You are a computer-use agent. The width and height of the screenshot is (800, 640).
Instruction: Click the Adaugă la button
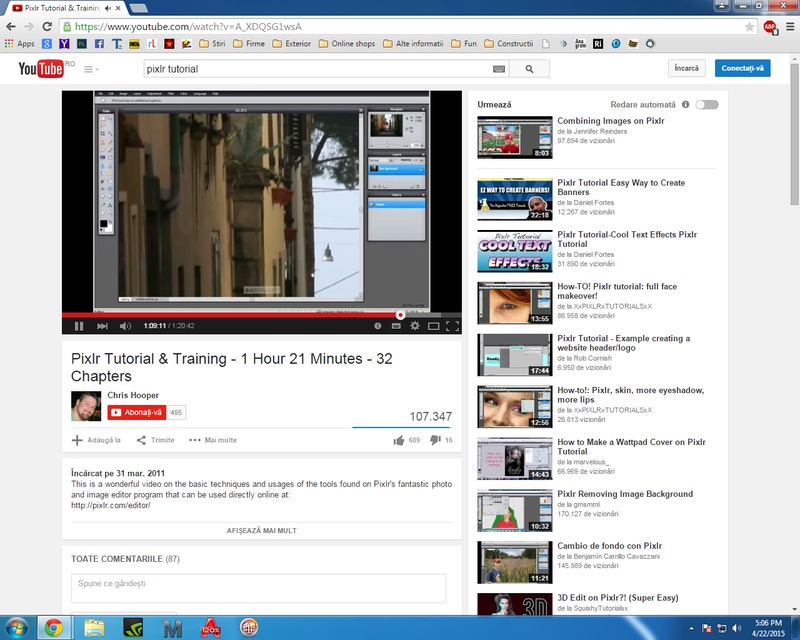pos(96,440)
